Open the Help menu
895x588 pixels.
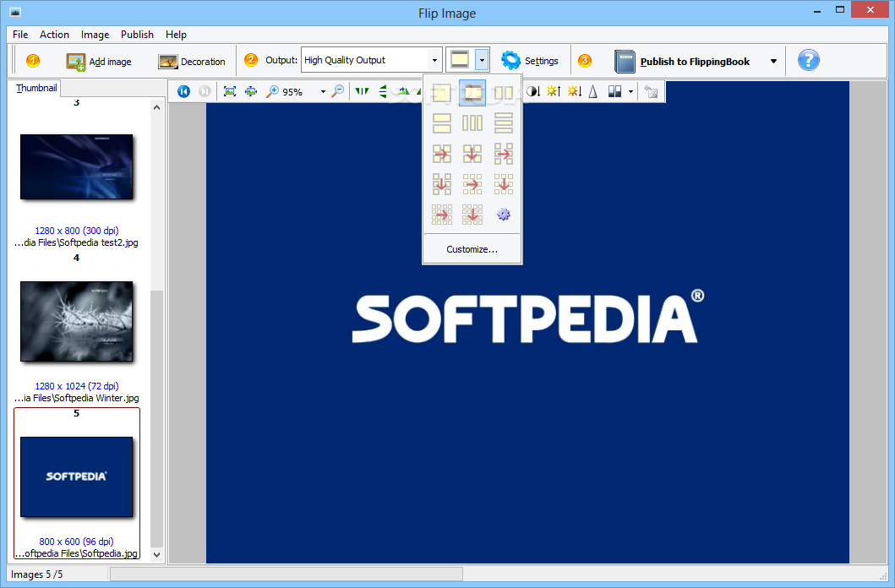[176, 35]
